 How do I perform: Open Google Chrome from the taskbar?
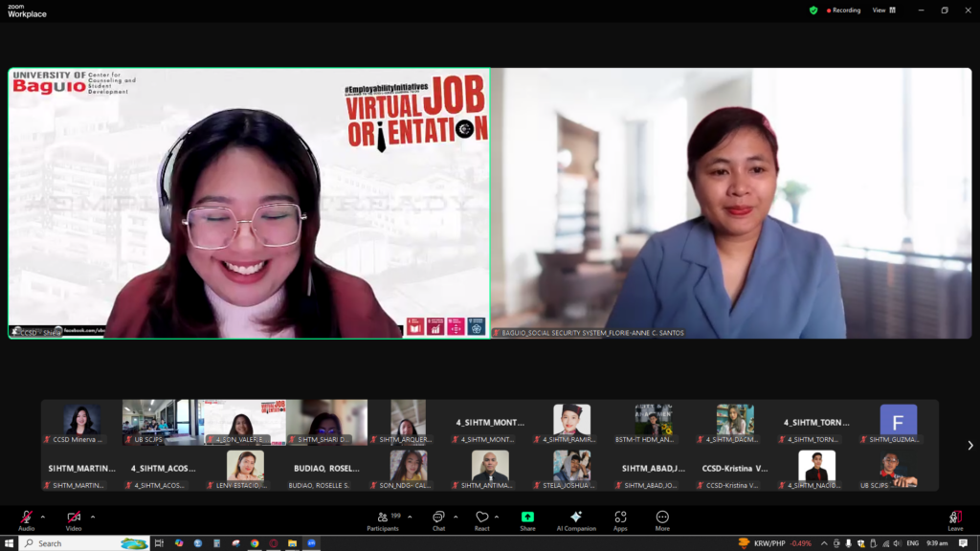[255, 543]
